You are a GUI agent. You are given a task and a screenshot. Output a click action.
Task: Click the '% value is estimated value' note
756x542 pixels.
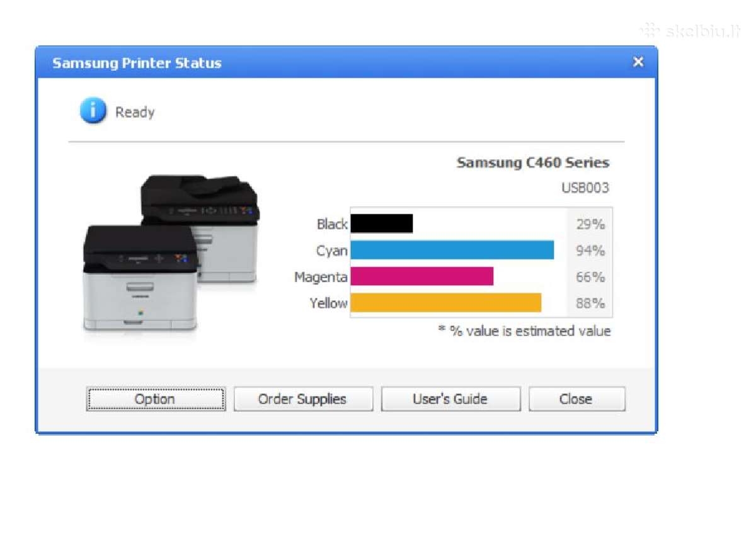click(x=525, y=331)
